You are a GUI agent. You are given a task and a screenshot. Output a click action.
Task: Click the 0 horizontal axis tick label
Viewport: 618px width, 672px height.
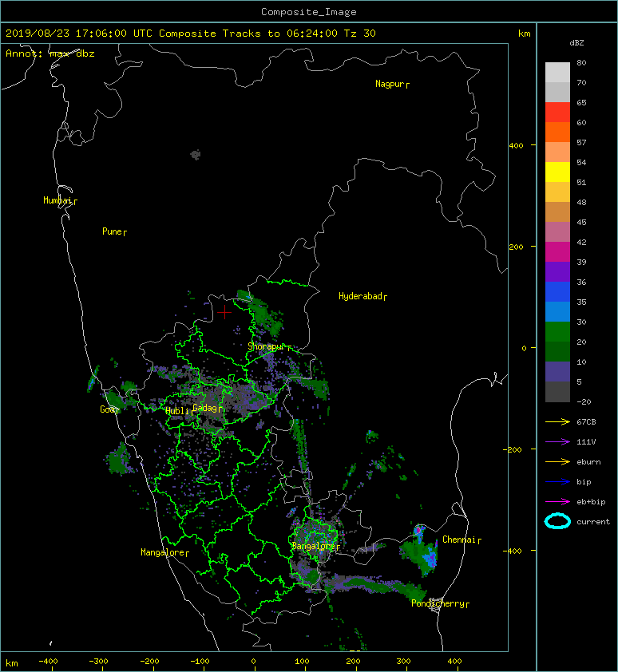253,662
